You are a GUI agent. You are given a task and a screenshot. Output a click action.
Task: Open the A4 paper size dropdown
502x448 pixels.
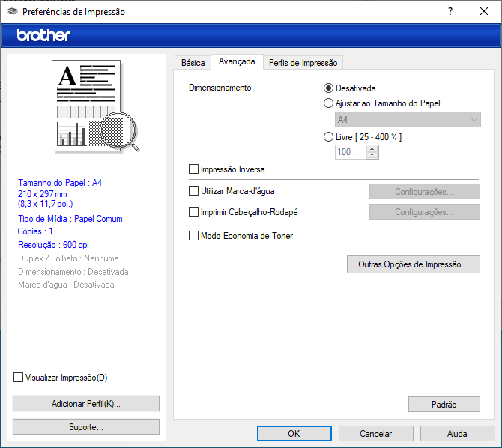pos(407,120)
